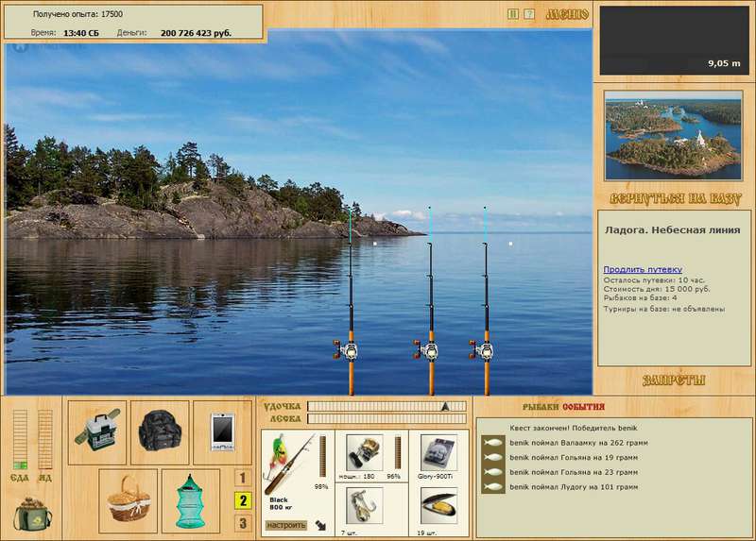This screenshot has height=541, width=756.
Task: Switch to the Рыбаки tab
Action: [x=541, y=407]
